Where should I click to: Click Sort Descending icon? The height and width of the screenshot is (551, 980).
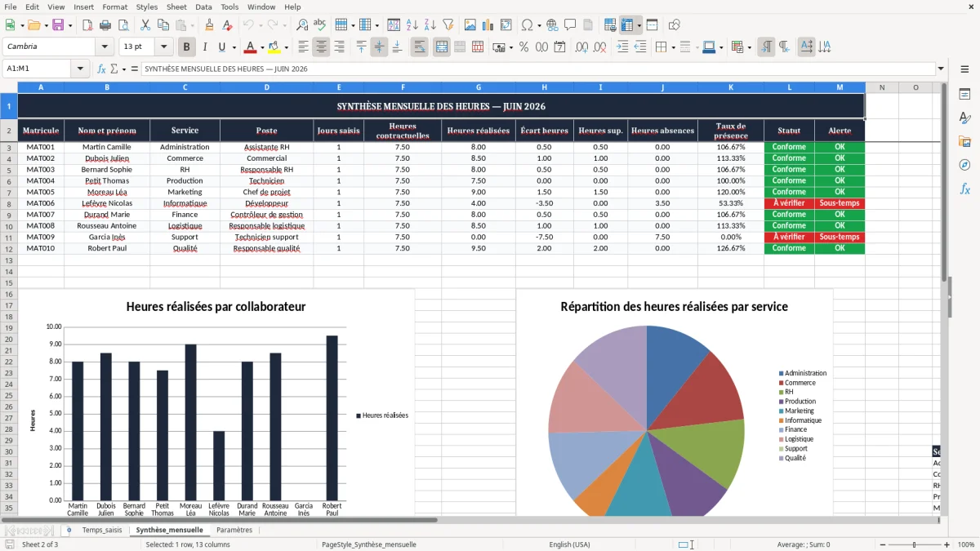point(430,25)
